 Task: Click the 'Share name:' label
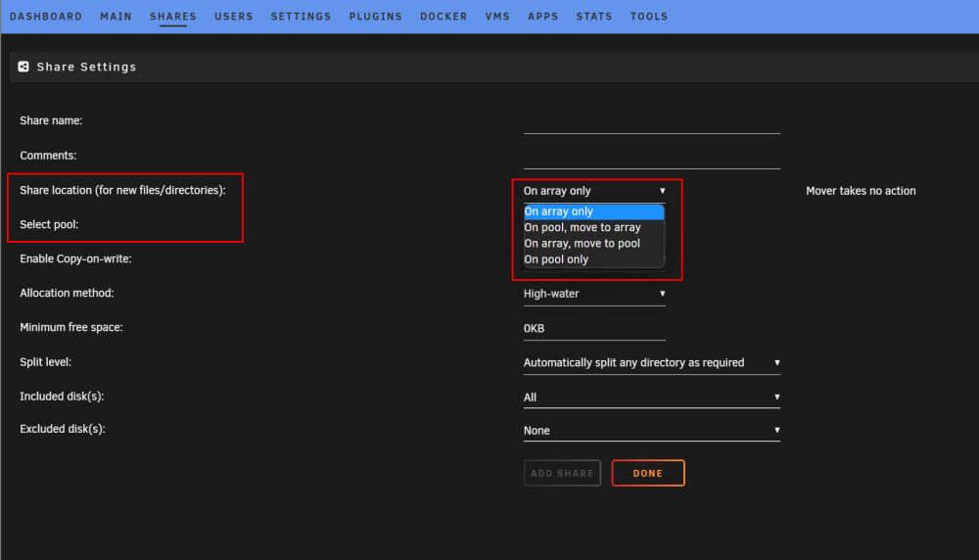tap(51, 120)
